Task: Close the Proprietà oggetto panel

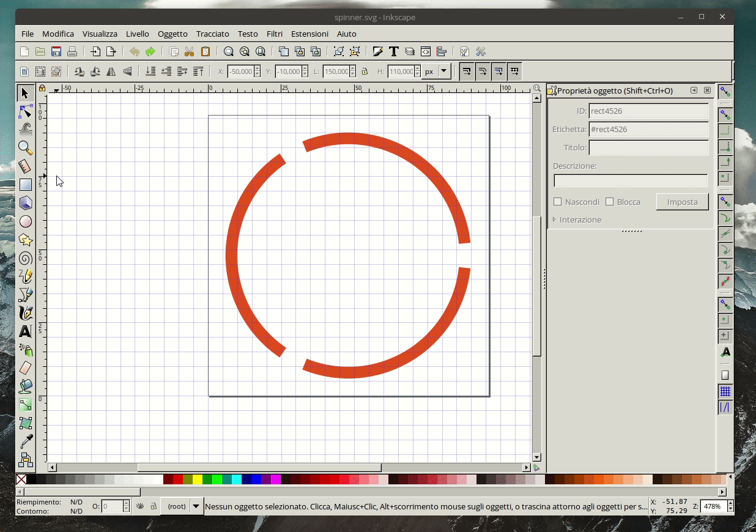Action: click(708, 91)
